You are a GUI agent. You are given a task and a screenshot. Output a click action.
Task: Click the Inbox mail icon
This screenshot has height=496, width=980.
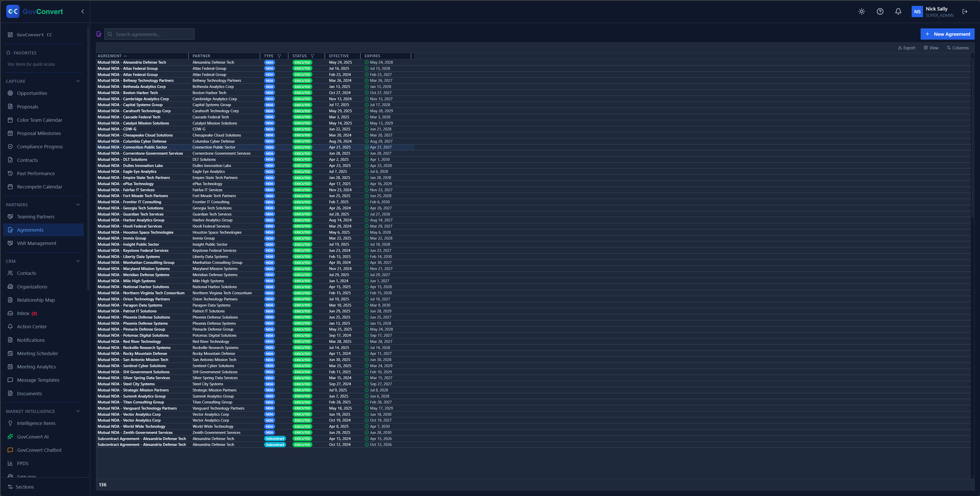tap(10, 313)
